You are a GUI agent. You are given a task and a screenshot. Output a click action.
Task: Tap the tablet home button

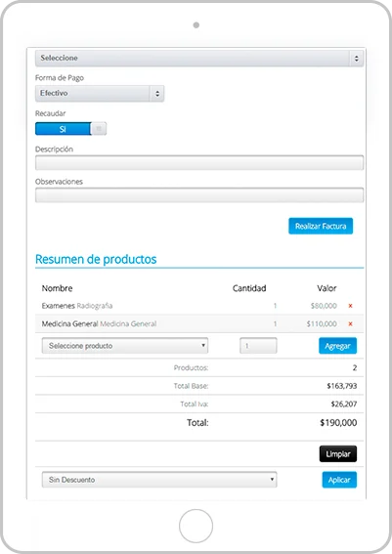[196, 526]
